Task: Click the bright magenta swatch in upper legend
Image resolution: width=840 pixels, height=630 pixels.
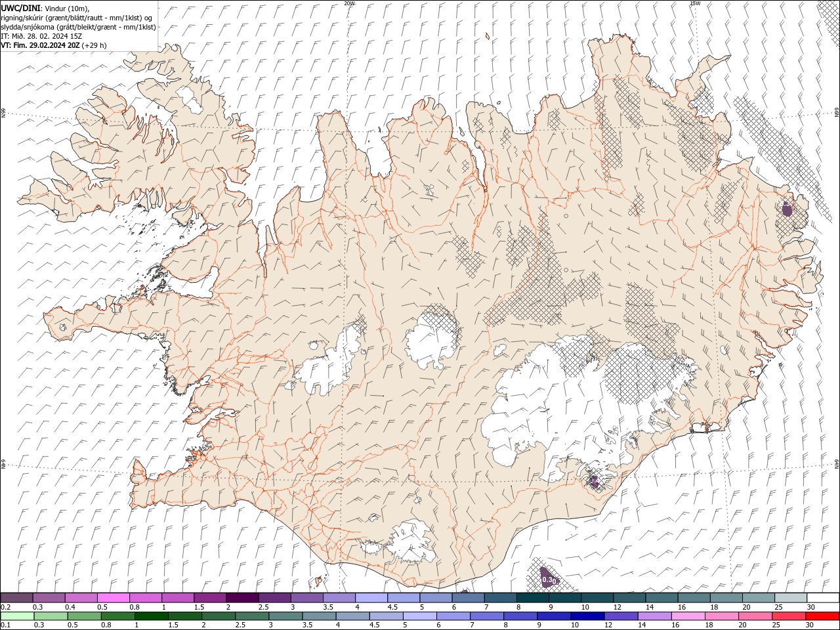Action: click(114, 598)
